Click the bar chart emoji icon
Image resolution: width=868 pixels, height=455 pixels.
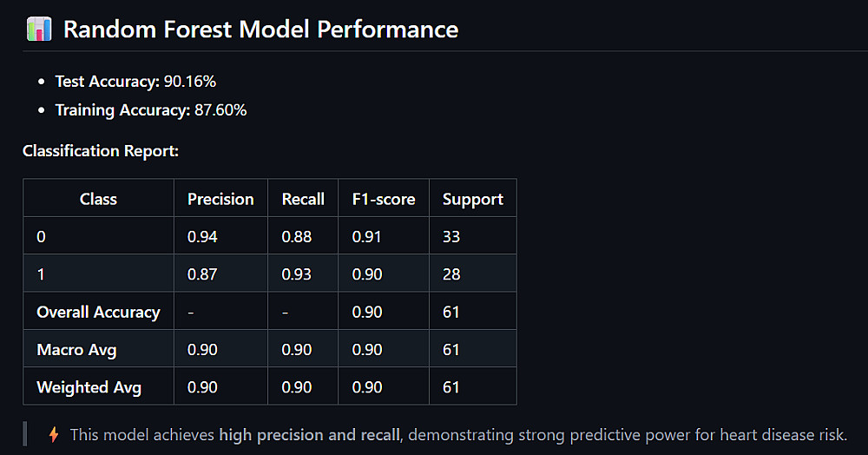click(39, 30)
